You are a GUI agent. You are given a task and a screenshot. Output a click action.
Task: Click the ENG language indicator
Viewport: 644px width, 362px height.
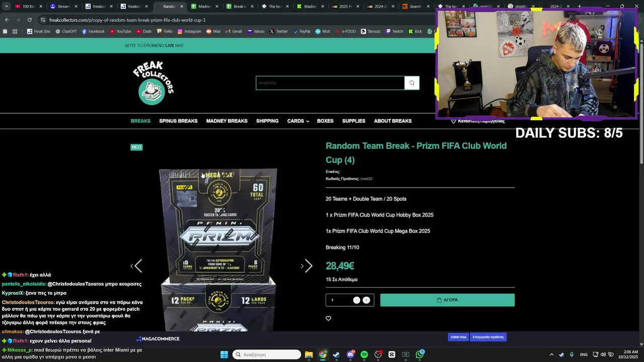coord(584,354)
